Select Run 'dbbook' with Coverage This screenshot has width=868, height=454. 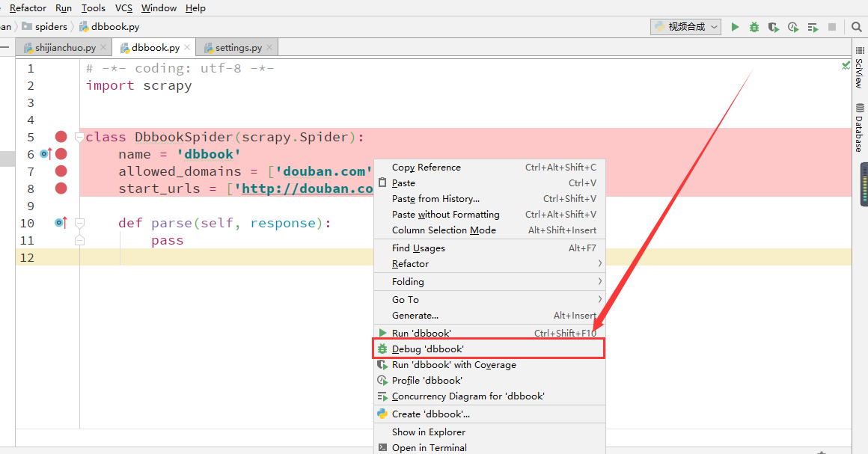[x=489, y=365]
